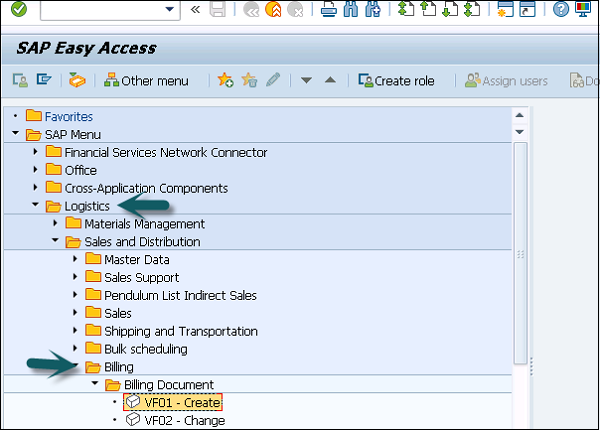The width and height of the screenshot is (600, 430).
Task: Click the Print icon in the toolbar
Action: pyautogui.click(x=329, y=10)
